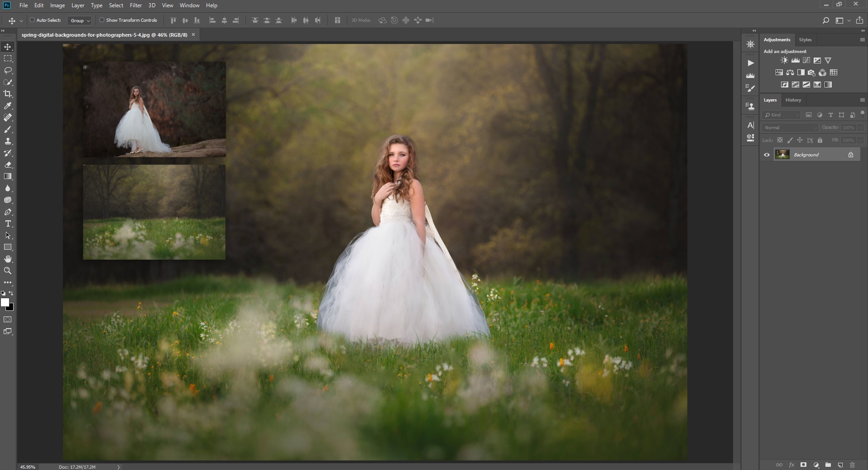Screen dimensions: 868x470
Task: Add a Brightness/Contrast adjustment
Action: tap(784, 60)
